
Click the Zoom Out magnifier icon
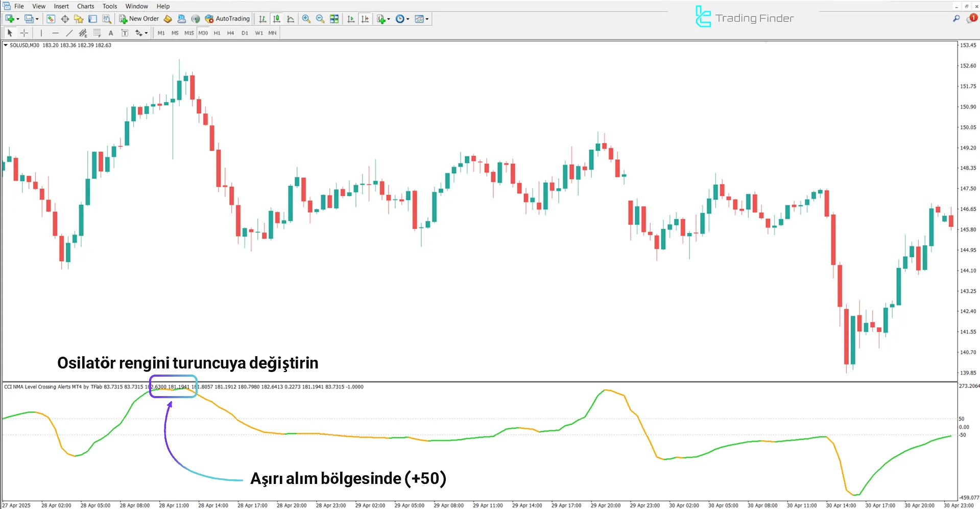320,19
